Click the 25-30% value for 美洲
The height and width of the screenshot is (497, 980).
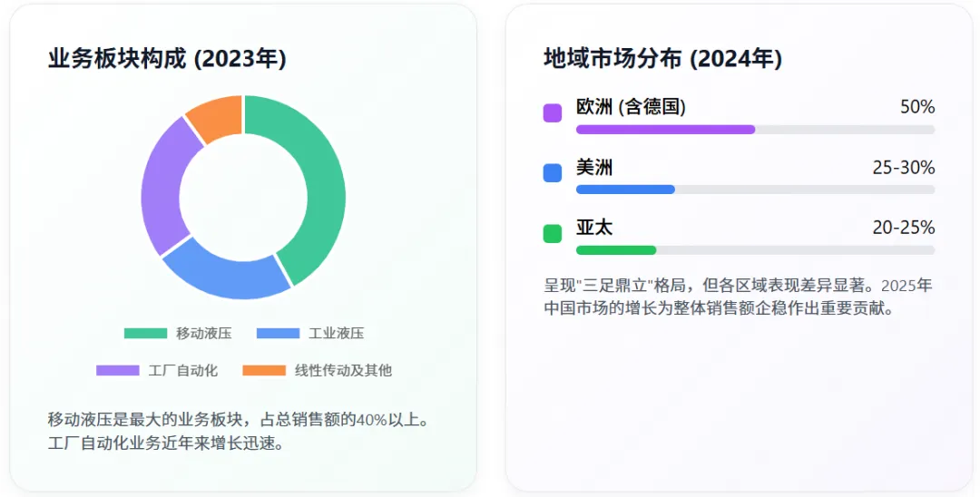904,168
